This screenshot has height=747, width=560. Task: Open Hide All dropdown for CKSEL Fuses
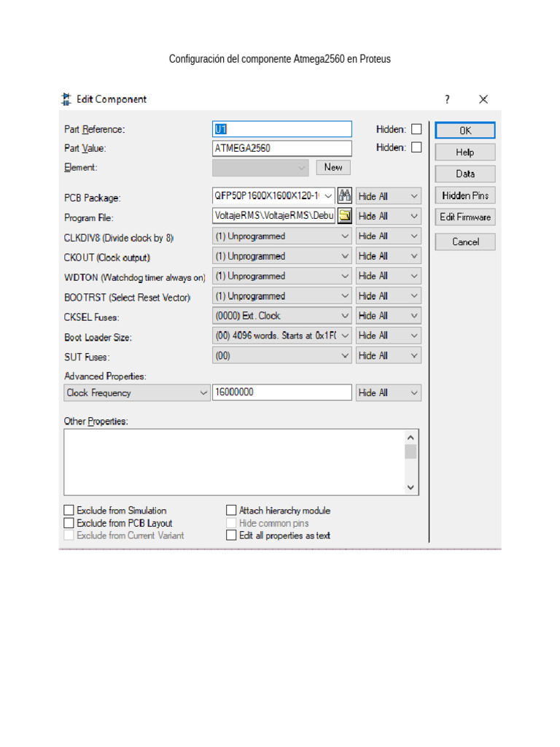pyautogui.click(x=388, y=315)
